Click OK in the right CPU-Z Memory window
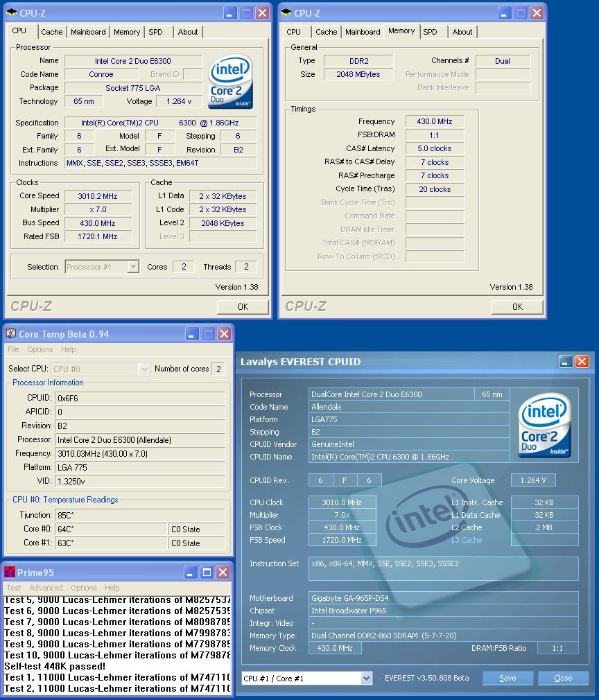599x700 pixels. pos(517,307)
